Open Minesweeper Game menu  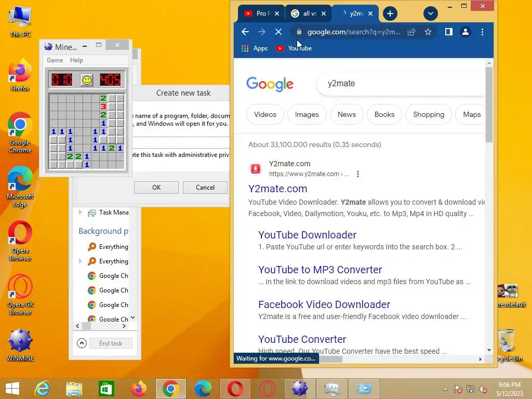55,60
